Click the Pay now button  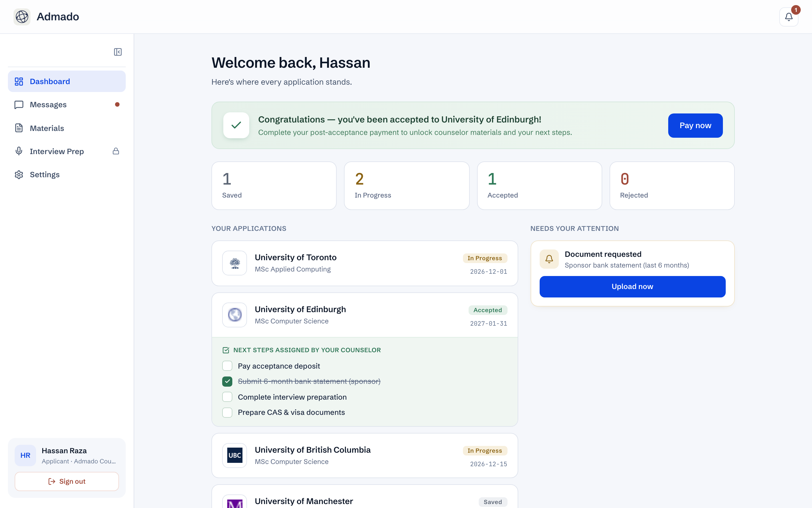[695, 125]
